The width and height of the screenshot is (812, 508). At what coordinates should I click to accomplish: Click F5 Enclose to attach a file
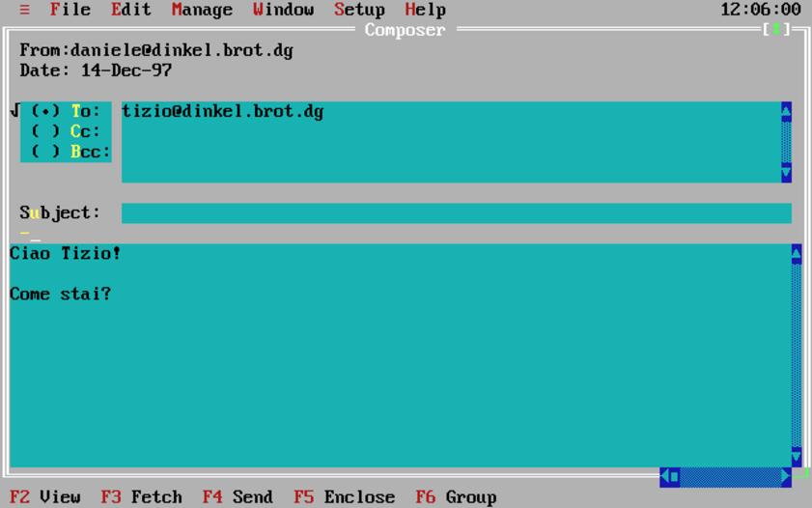click(x=345, y=497)
